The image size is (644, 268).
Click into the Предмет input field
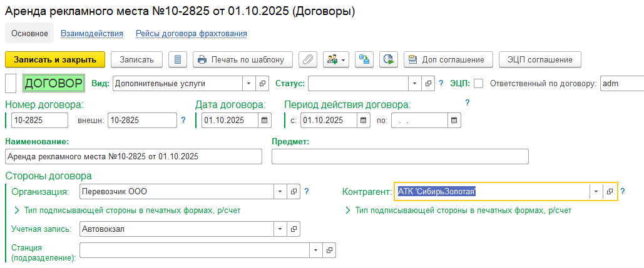point(400,156)
